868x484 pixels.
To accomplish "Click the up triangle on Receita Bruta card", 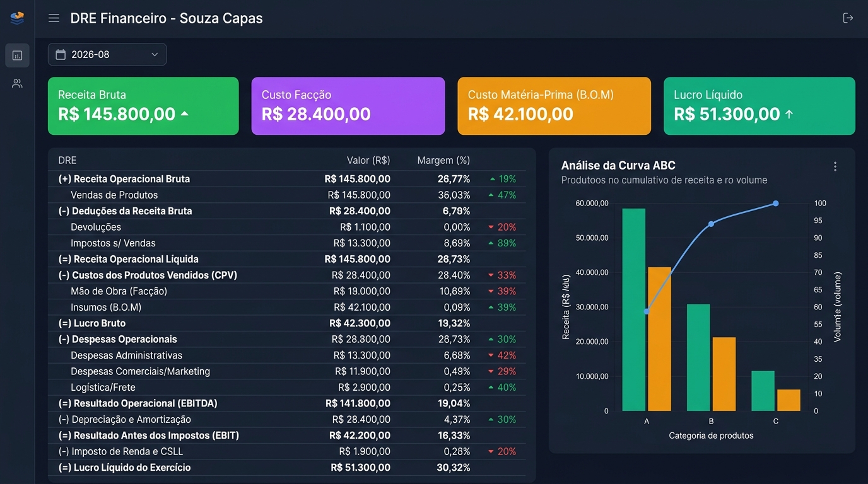I will pyautogui.click(x=184, y=114).
